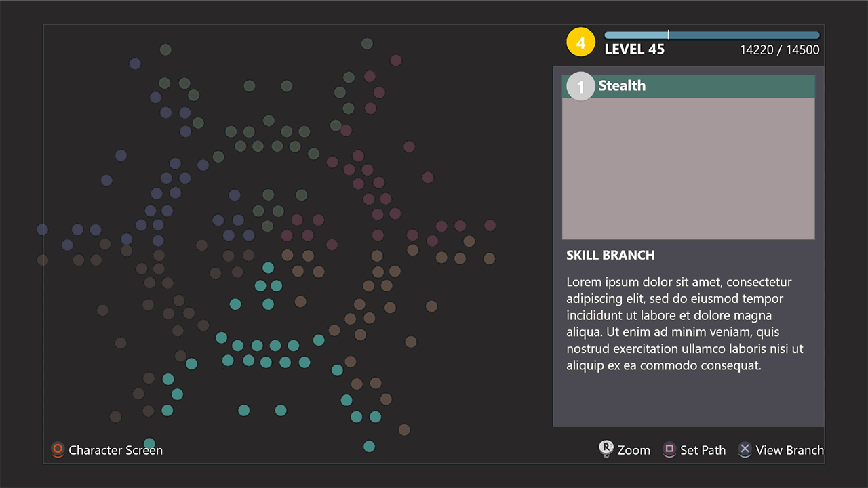This screenshot has width=868, height=488.
Task: Click the Stealth branch preview image area
Action: click(688, 168)
